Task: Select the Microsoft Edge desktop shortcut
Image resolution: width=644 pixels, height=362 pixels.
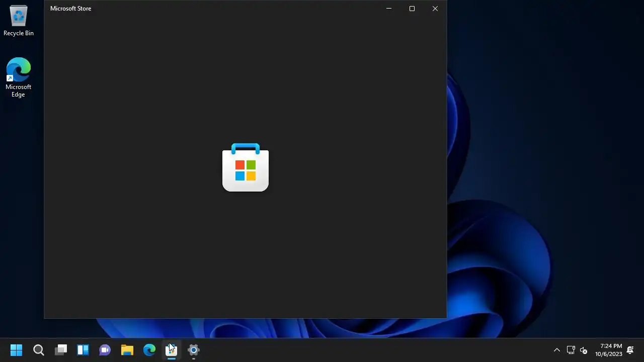Action: pyautogui.click(x=19, y=77)
